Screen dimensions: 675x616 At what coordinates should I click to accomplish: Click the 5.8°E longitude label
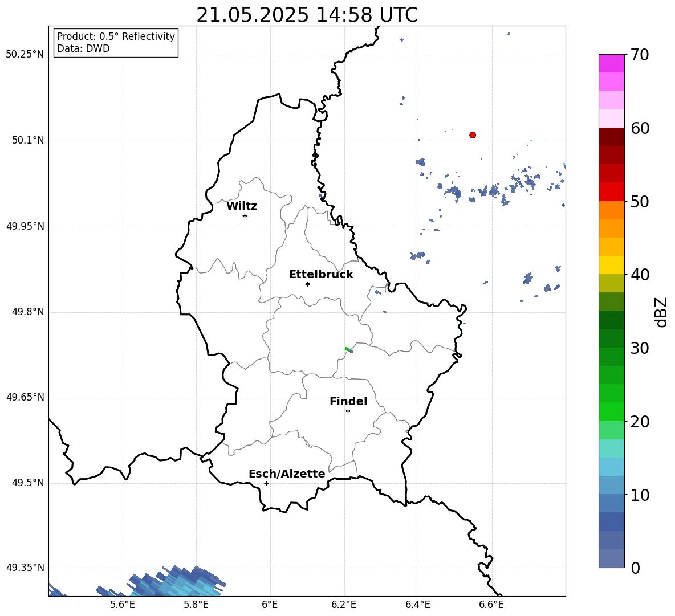click(x=196, y=605)
